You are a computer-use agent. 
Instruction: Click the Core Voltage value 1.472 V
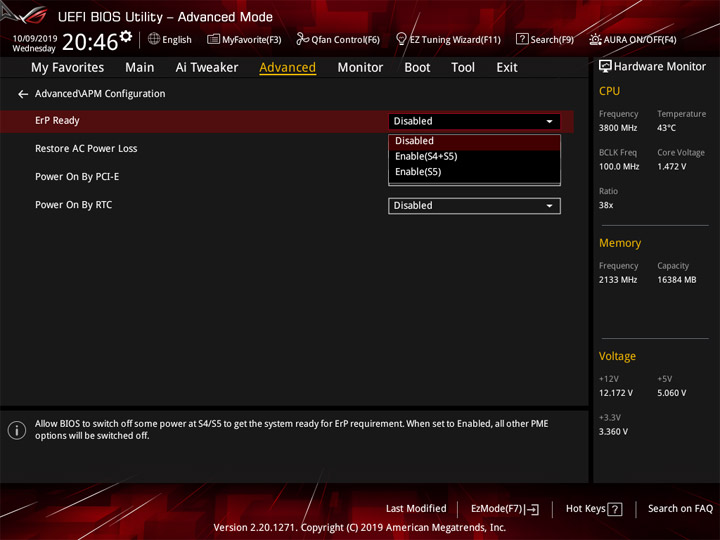pos(671,167)
